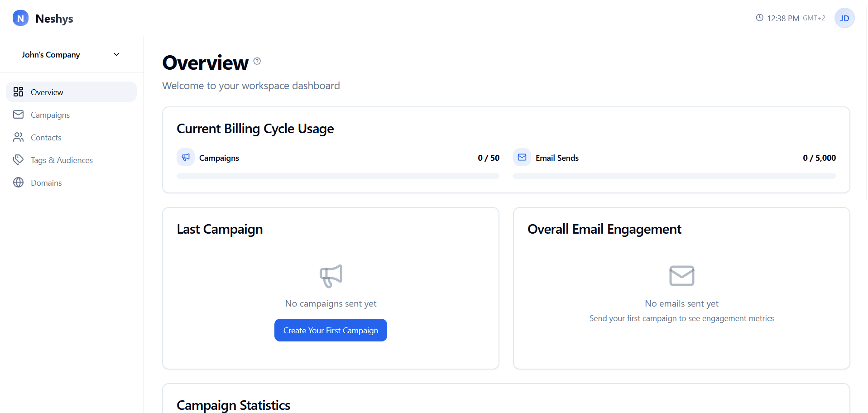
Task: Click the envelope icon beside Email Sends usage
Action: click(522, 157)
